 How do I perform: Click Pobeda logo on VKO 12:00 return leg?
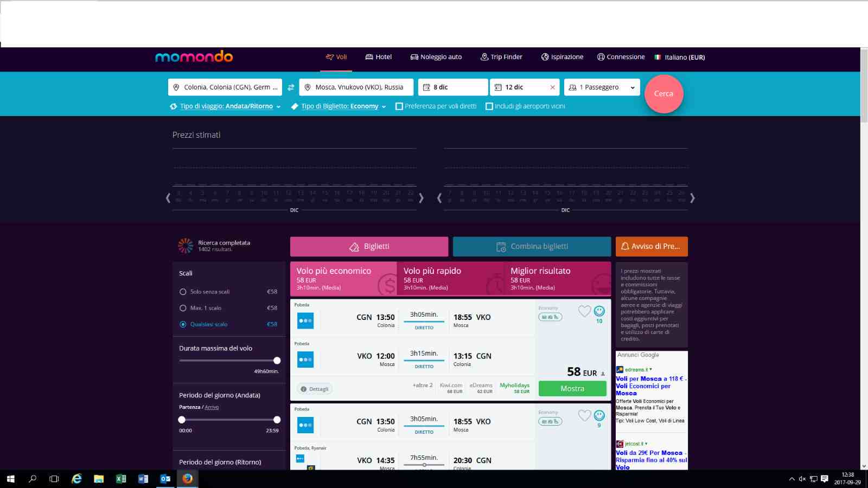pyautogui.click(x=305, y=359)
